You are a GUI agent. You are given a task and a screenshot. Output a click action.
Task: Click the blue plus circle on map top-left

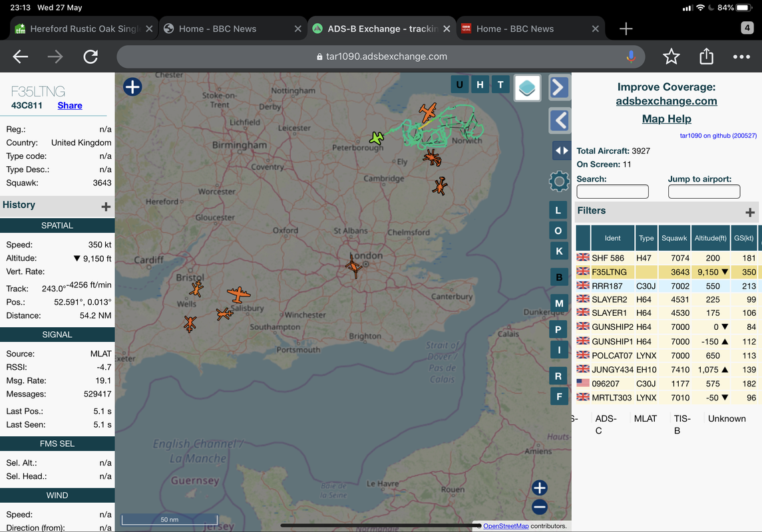point(132,87)
